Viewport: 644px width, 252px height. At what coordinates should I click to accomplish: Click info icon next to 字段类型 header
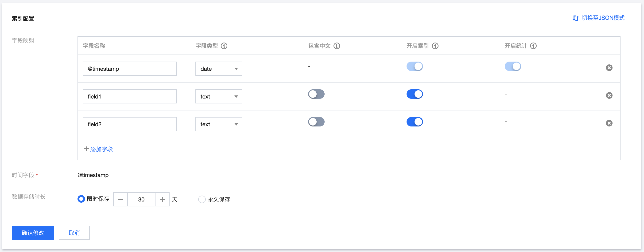(x=224, y=46)
